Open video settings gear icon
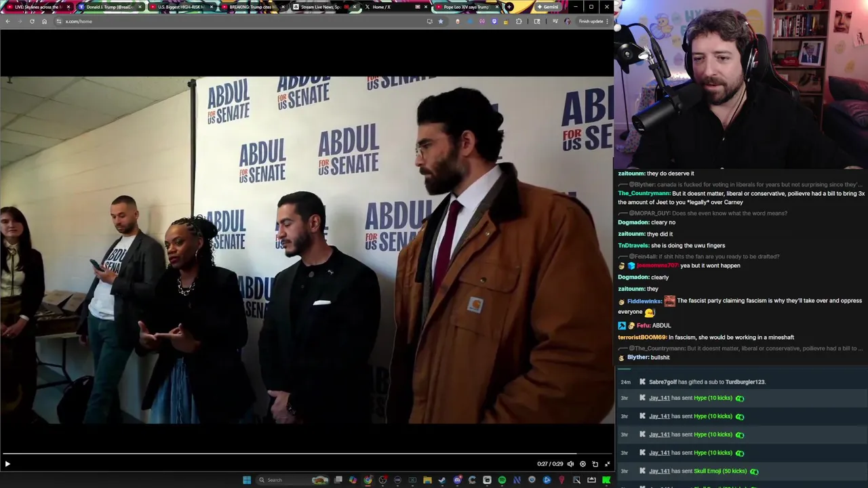This screenshot has height=488, width=868. 583,464
